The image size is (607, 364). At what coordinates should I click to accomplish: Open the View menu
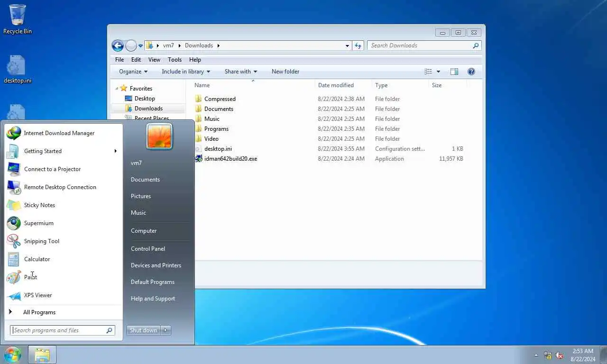pyautogui.click(x=154, y=60)
